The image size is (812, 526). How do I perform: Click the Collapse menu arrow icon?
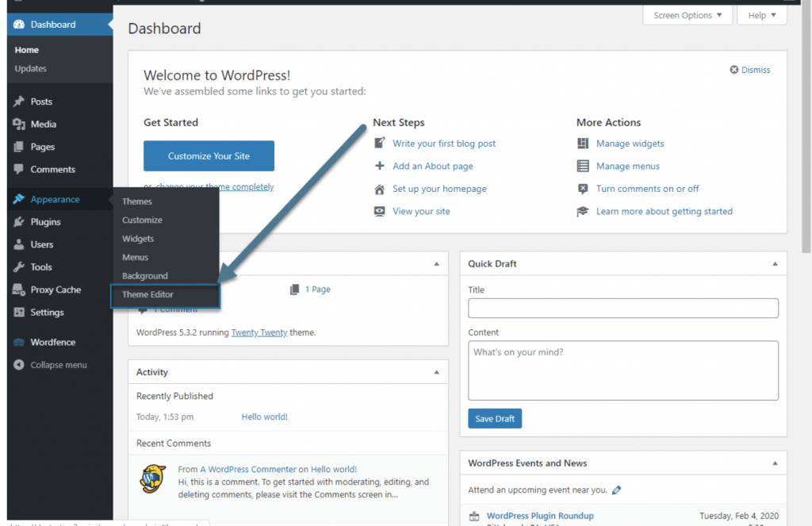(x=19, y=365)
